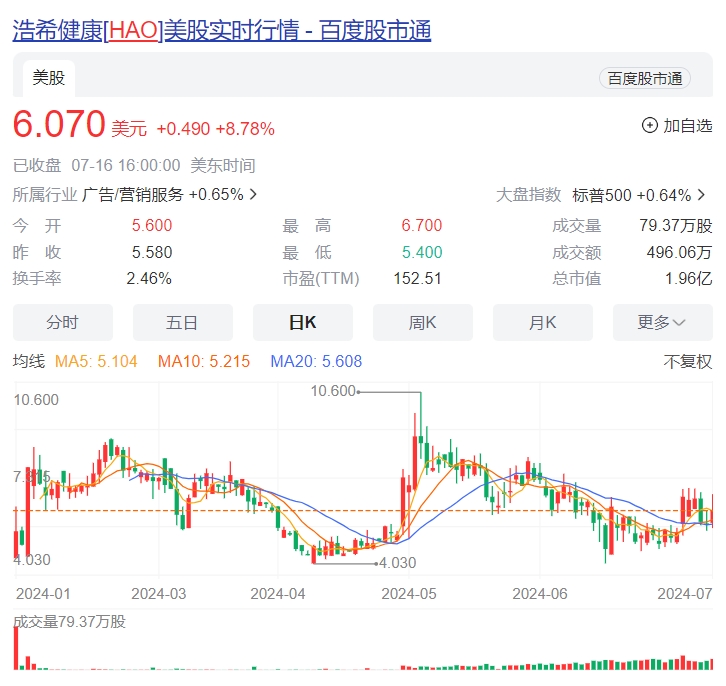Select the 美股 tab
Image resolution: width=726 pixels, height=686 pixels.
coord(49,78)
